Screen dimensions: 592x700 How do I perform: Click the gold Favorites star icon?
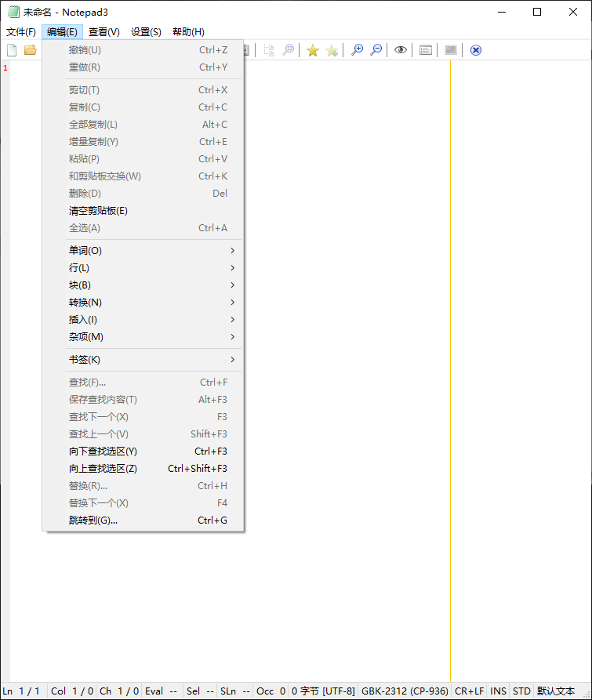pyautogui.click(x=313, y=50)
